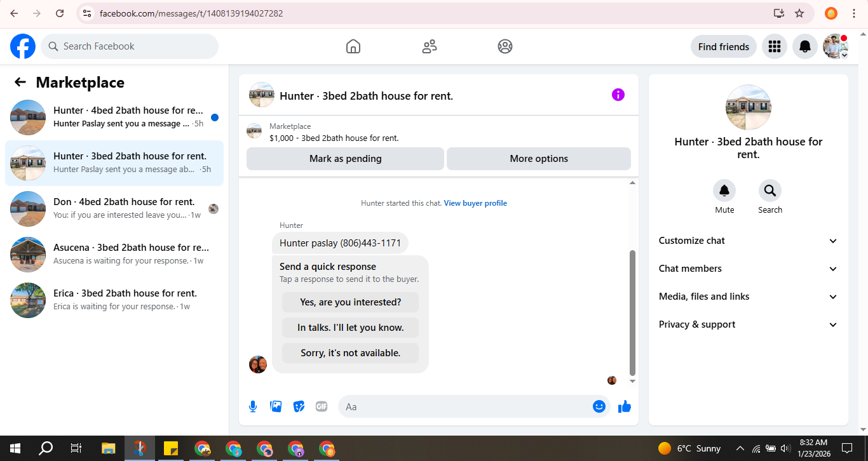Open More options for the listing
The image size is (868, 461).
539,159
